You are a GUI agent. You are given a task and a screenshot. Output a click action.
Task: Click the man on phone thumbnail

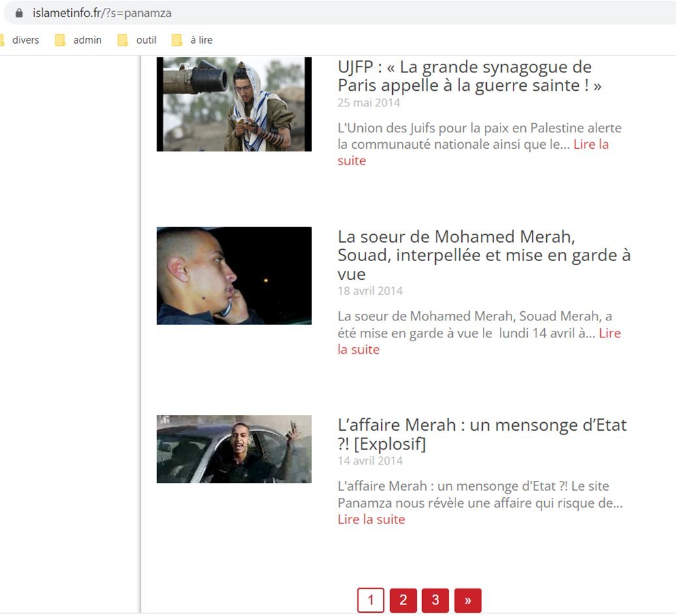[234, 276]
